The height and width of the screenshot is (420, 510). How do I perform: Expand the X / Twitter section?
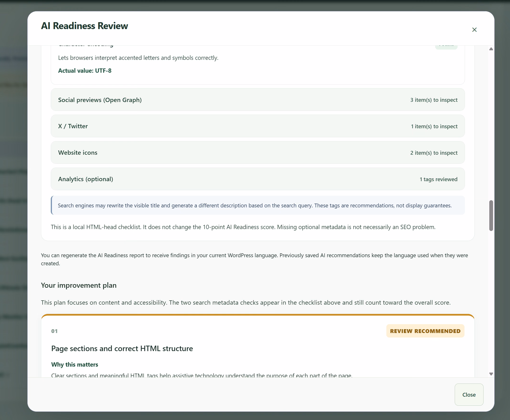(x=258, y=126)
